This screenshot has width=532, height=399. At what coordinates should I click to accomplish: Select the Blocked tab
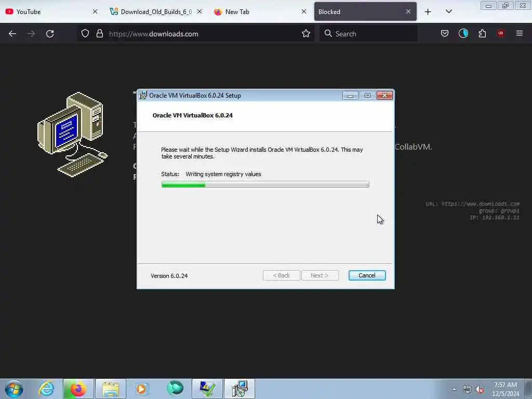click(365, 11)
